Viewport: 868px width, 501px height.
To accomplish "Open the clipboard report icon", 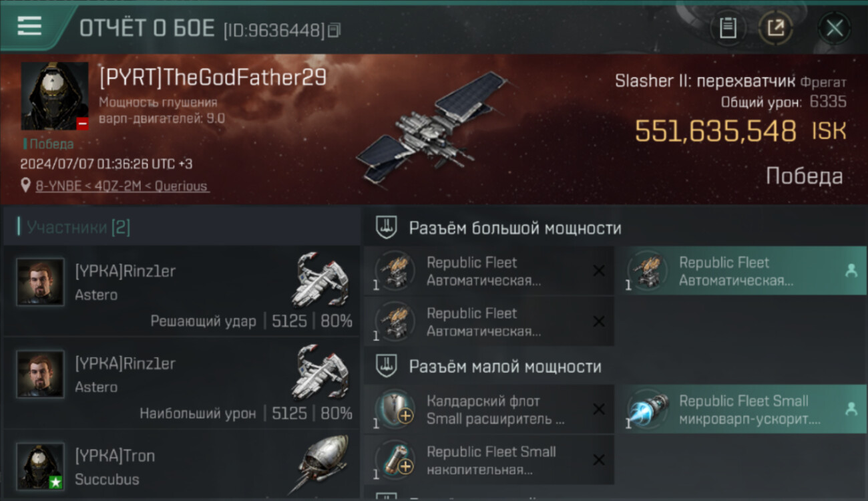I will [x=728, y=28].
